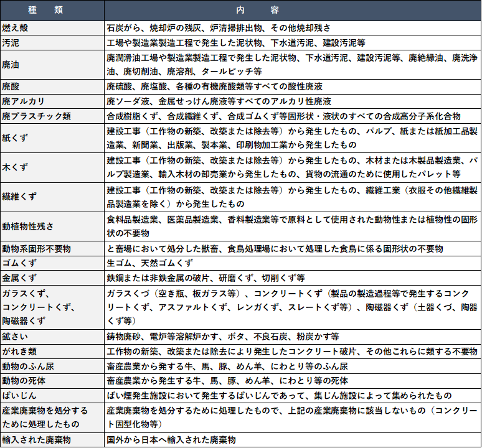The height and width of the screenshot is (448, 482).
Task: Click the 内容 column header
Action: [292, 11]
